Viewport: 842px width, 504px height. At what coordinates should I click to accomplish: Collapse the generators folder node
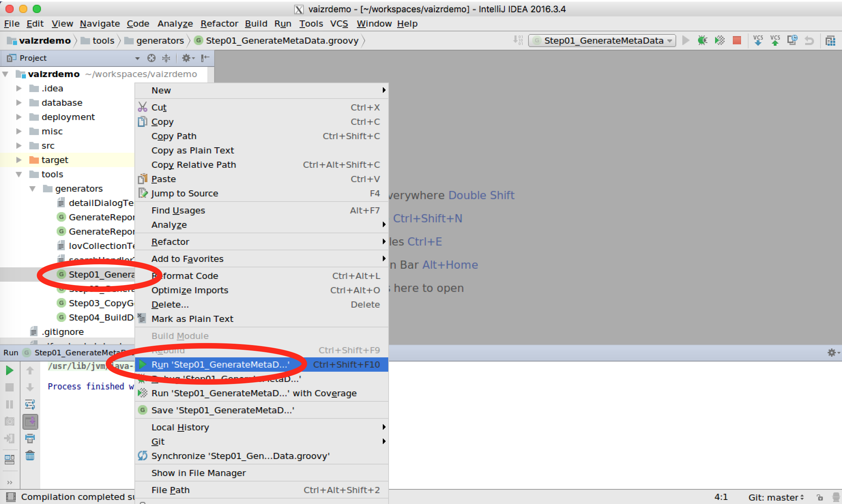click(33, 189)
